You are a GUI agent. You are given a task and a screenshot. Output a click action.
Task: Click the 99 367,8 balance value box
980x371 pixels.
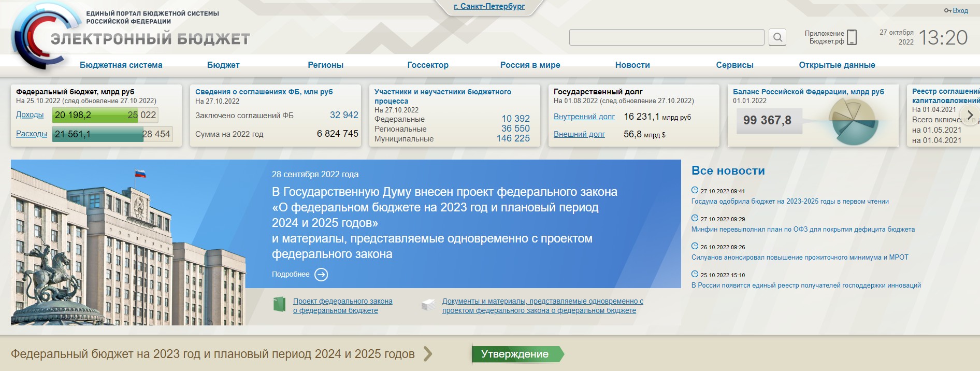tap(769, 121)
